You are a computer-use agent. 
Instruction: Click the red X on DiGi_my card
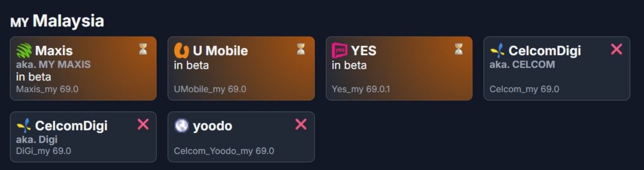tap(143, 124)
